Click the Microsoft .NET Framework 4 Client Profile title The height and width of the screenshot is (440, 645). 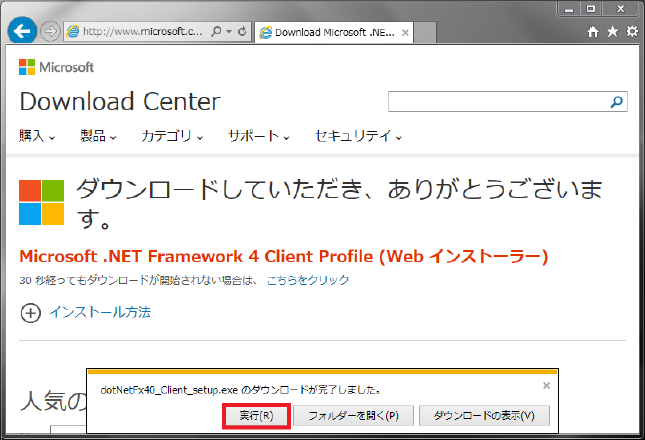pyautogui.click(x=283, y=257)
